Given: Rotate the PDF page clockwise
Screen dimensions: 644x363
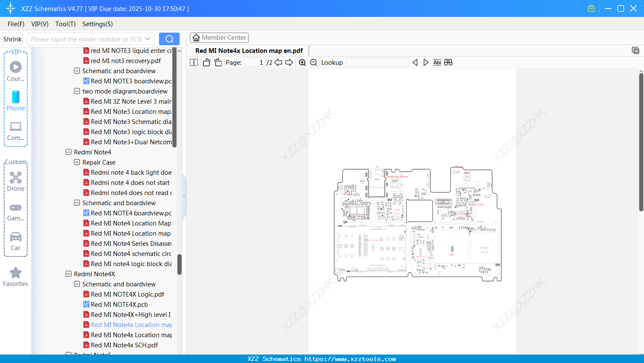Looking at the screenshot, I should (218, 62).
